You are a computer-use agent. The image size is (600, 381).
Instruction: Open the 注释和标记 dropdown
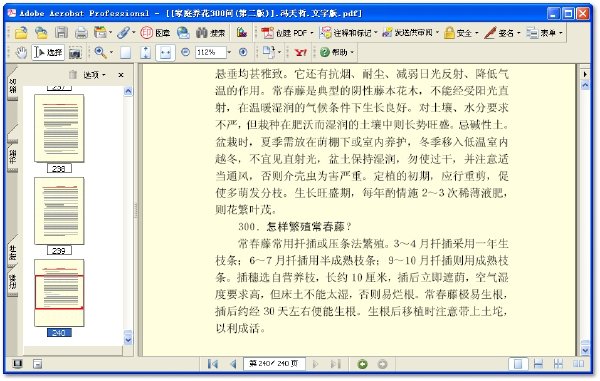pos(349,33)
